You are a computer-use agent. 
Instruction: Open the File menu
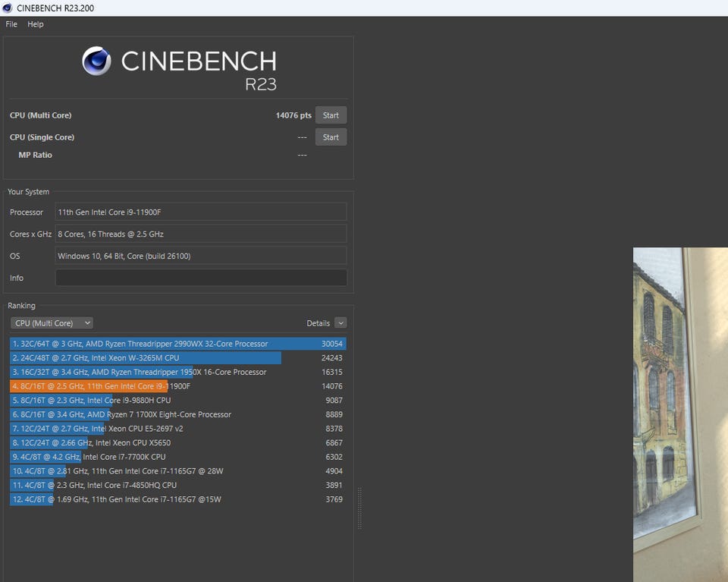[x=11, y=24]
